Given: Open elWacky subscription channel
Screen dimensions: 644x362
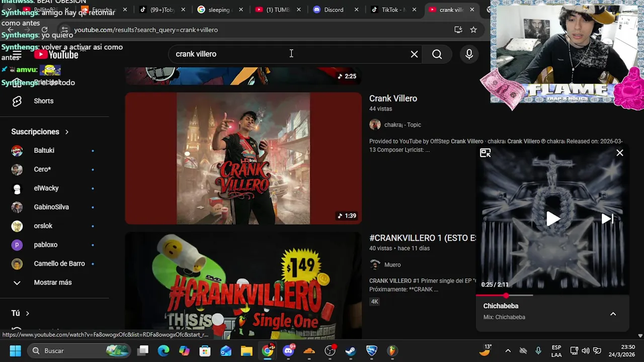Looking at the screenshot, I should [54, 188].
